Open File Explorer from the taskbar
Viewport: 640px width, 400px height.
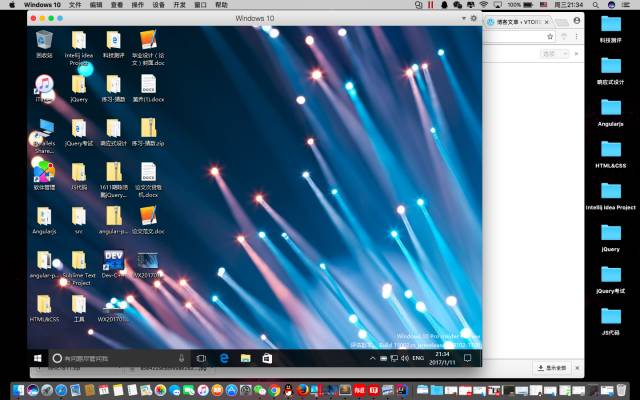[246, 358]
